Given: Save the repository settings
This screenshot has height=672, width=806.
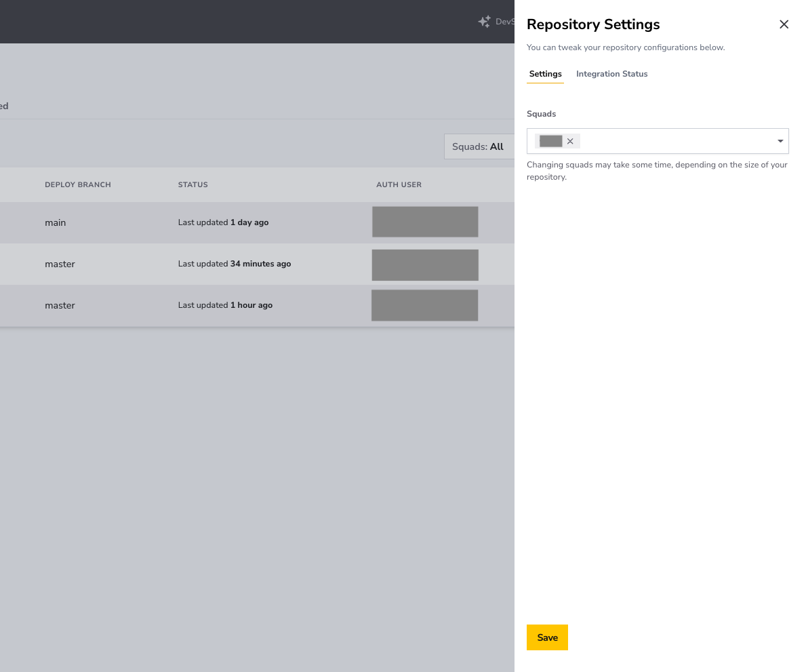Looking at the screenshot, I should pos(547,637).
